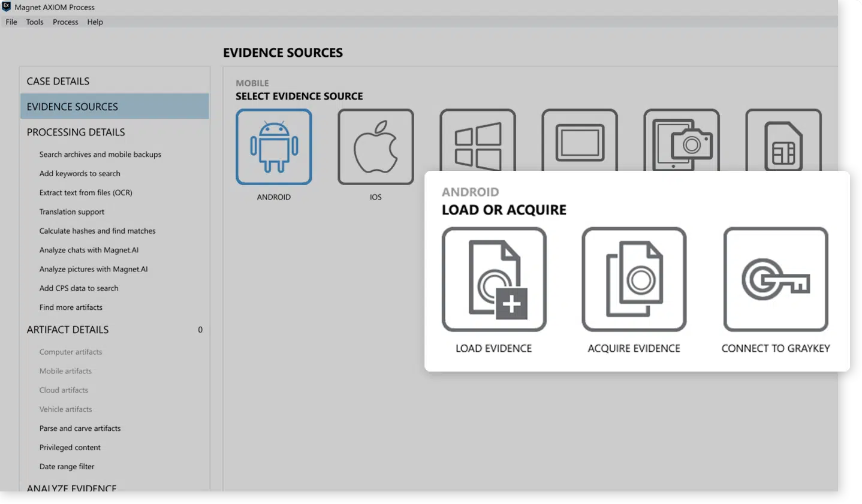Pick the camera media device evidence source

click(x=682, y=140)
